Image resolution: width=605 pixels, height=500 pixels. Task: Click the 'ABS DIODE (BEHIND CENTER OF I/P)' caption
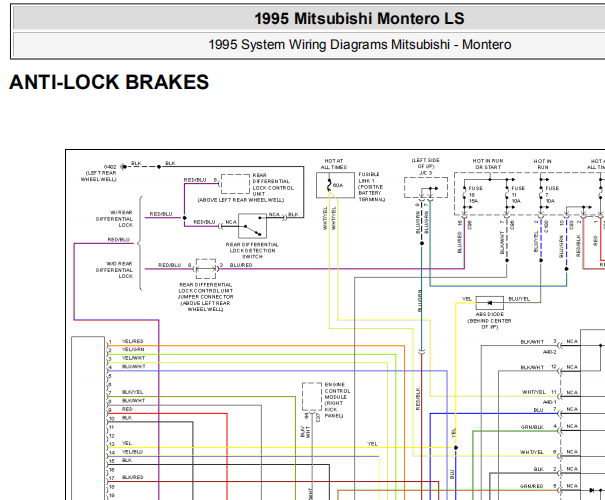pyautogui.click(x=489, y=321)
